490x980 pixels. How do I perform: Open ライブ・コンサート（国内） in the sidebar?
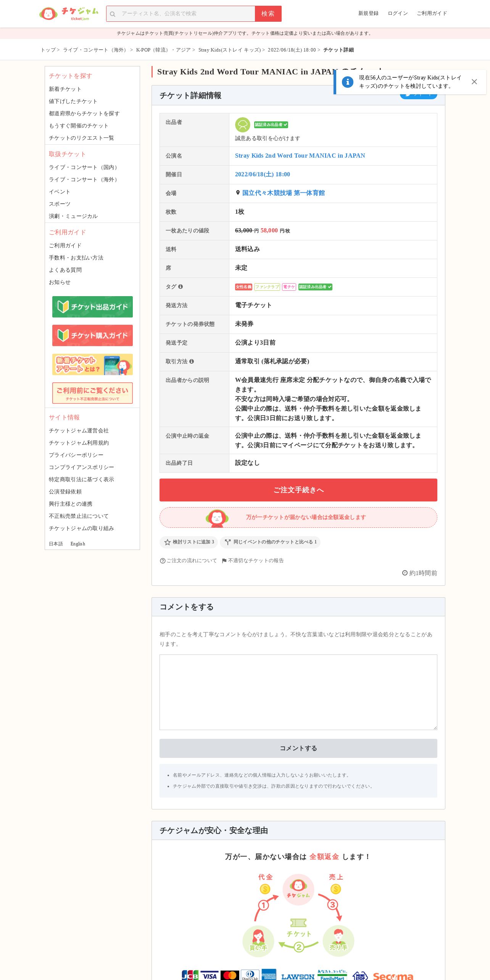point(84,167)
